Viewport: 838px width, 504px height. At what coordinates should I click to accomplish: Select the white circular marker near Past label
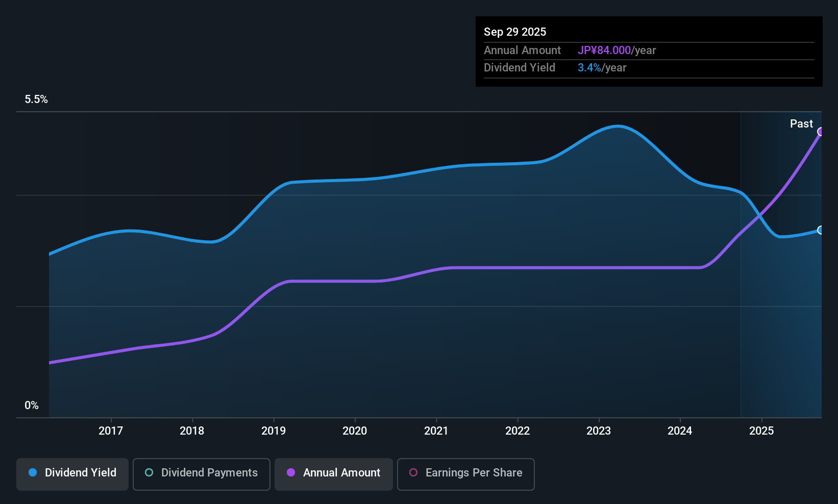[821, 231]
